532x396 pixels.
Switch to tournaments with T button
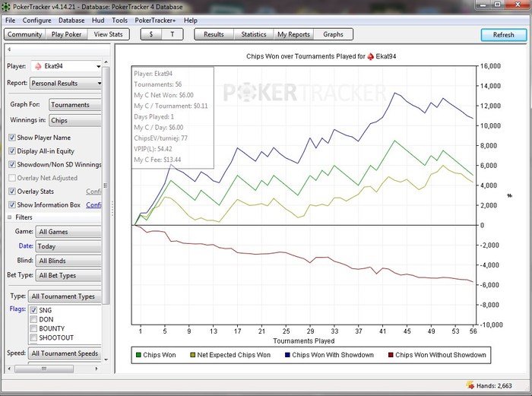172,34
